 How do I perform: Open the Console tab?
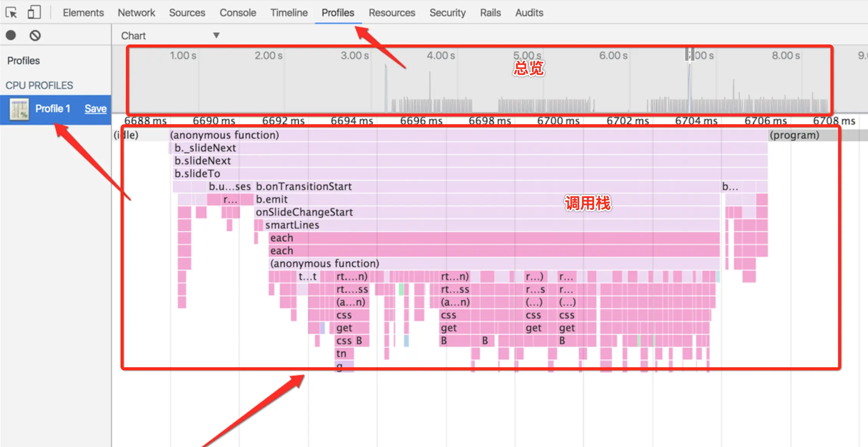click(238, 13)
